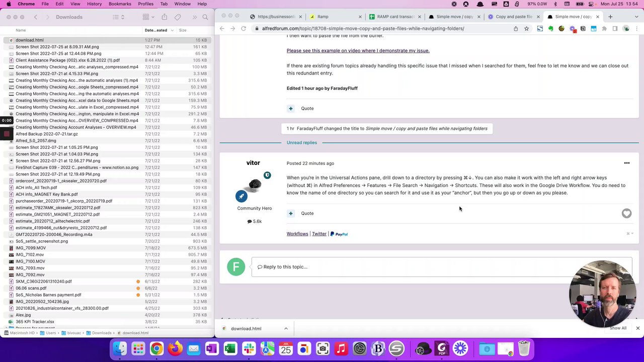Open Chrome Profiles menu
This screenshot has height=362, width=644.
point(146,4)
